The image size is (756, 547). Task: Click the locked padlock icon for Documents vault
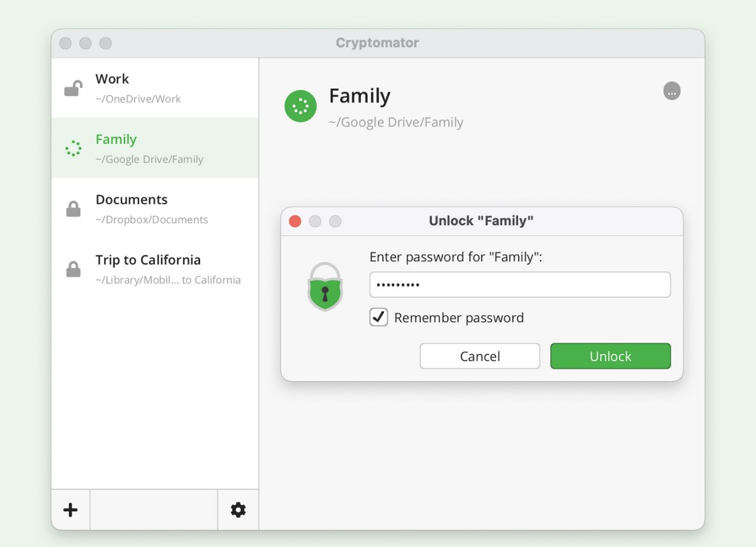click(x=73, y=207)
